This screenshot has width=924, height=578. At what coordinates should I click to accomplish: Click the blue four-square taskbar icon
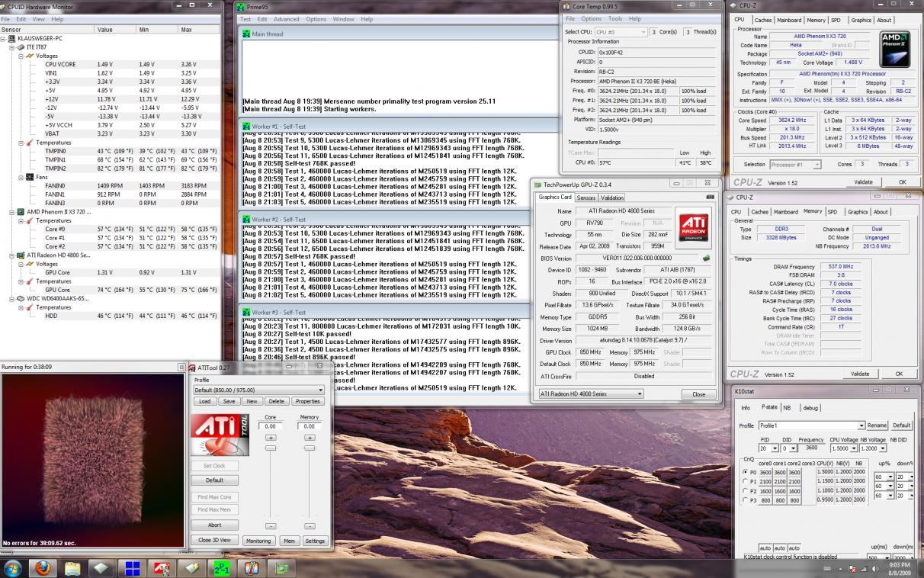coord(133,568)
